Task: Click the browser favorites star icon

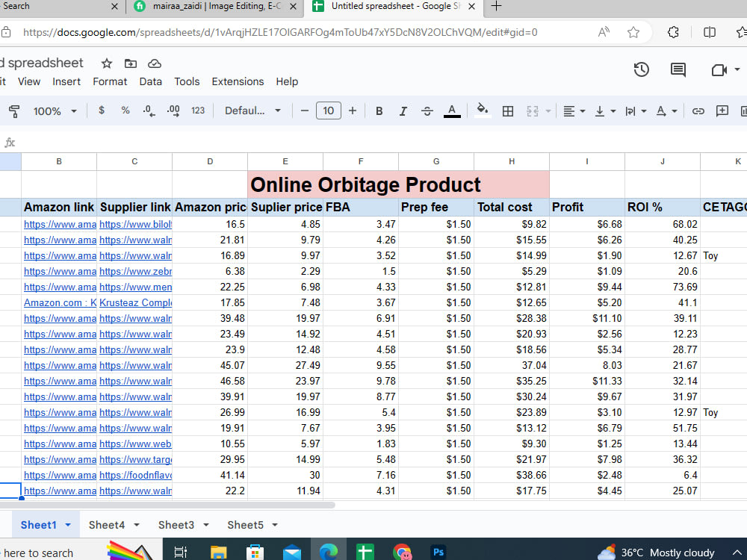Action: [633, 32]
